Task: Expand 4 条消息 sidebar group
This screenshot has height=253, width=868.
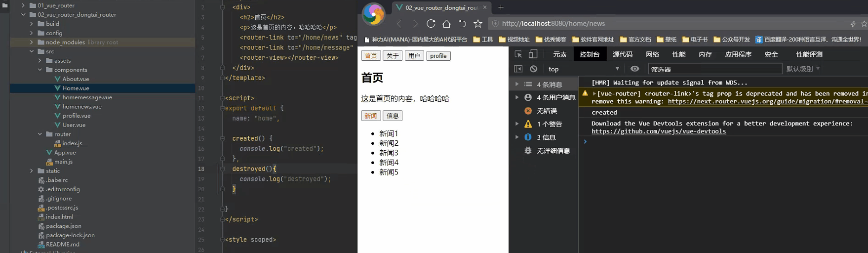Action: point(517,84)
